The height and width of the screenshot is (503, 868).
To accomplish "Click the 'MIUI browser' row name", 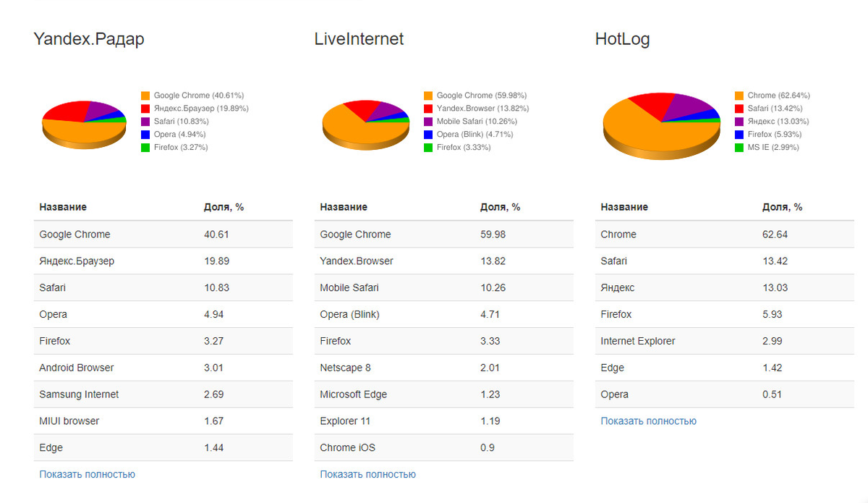I will point(69,421).
